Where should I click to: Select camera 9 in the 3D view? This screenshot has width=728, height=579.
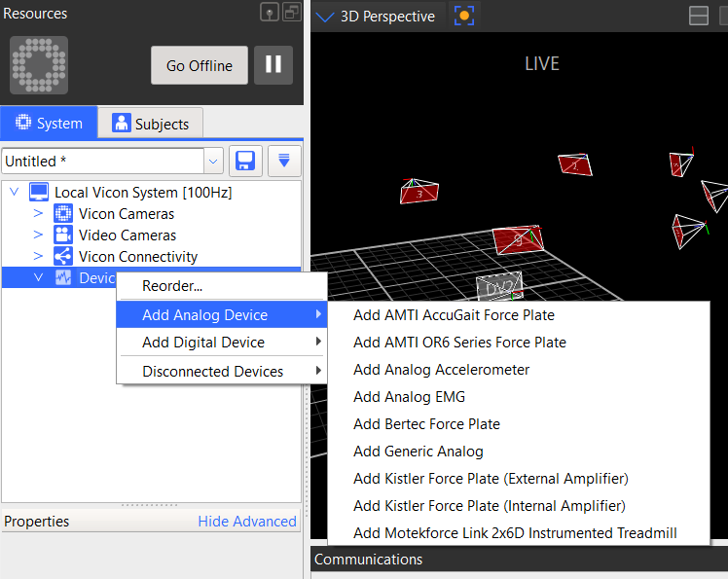pyautogui.click(x=518, y=239)
